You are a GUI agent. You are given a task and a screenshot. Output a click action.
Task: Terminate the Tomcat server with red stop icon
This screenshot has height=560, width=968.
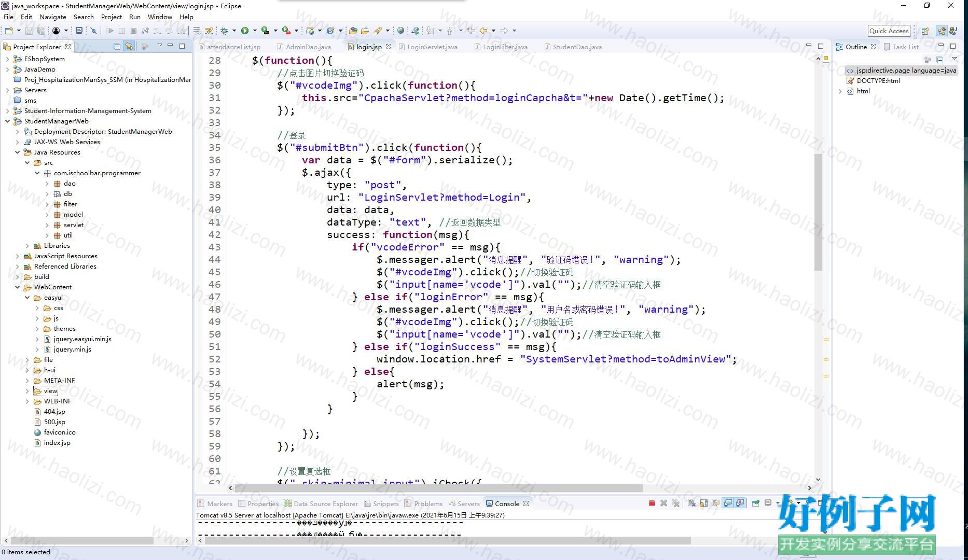pos(652,503)
